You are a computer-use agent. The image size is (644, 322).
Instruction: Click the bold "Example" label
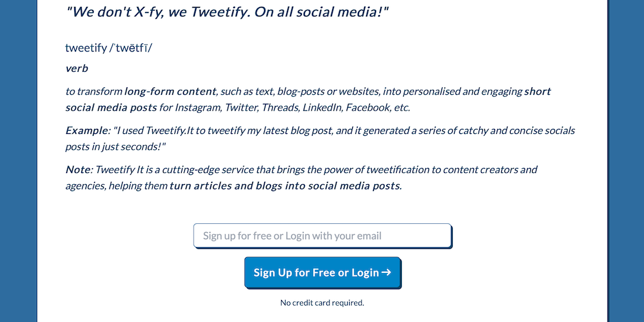[86, 131]
